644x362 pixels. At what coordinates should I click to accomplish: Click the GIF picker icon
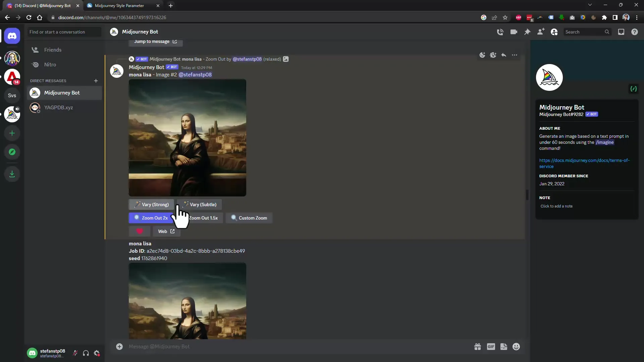[x=491, y=347]
